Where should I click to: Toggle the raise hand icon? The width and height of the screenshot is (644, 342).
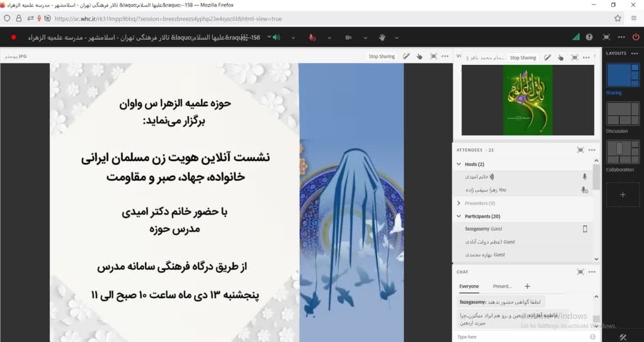point(382,37)
